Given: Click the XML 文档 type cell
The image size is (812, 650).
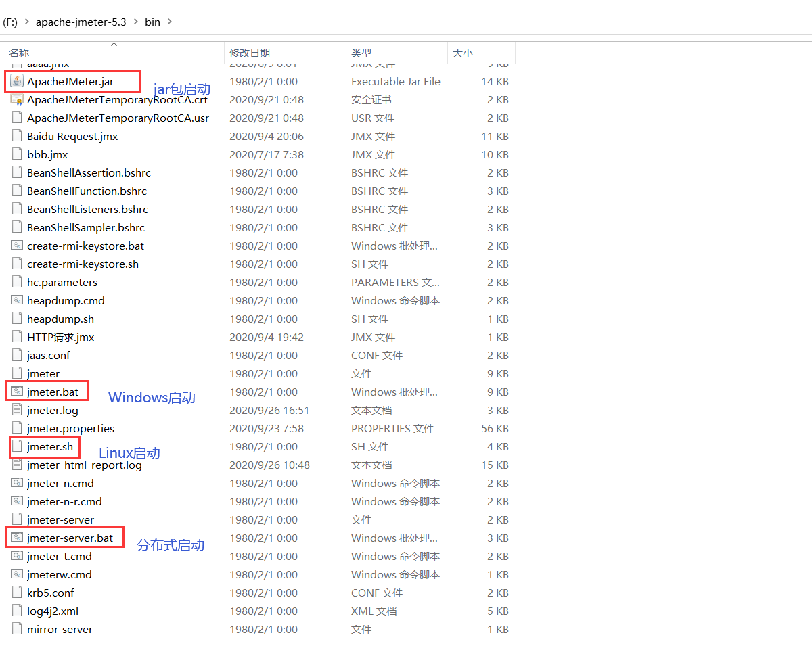Looking at the screenshot, I should click(374, 611).
